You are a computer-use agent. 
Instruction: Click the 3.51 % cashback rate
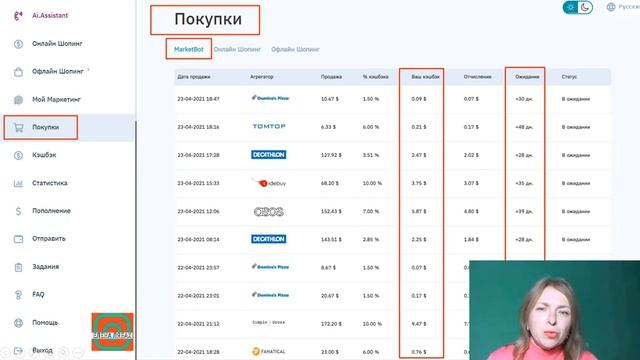click(x=371, y=155)
